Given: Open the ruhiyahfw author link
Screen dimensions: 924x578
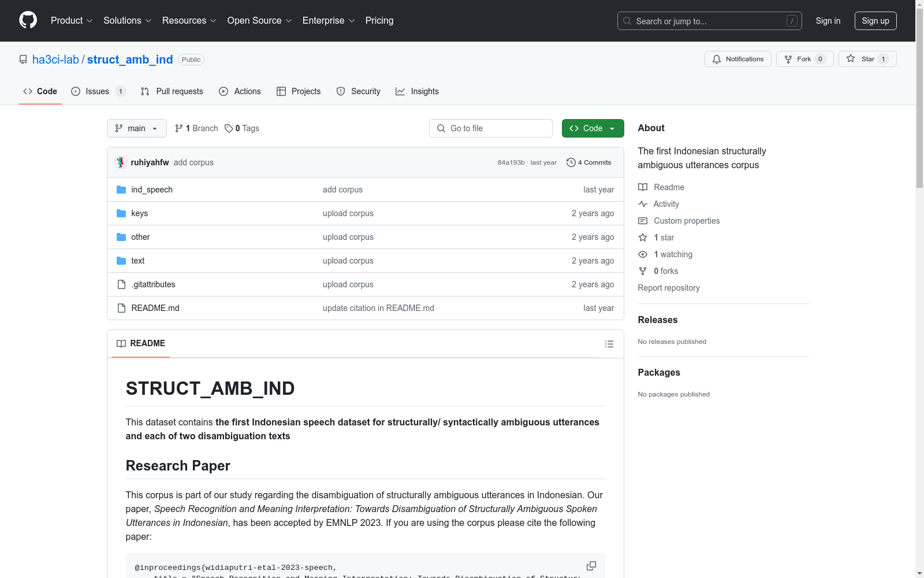Looking at the screenshot, I should click(150, 162).
